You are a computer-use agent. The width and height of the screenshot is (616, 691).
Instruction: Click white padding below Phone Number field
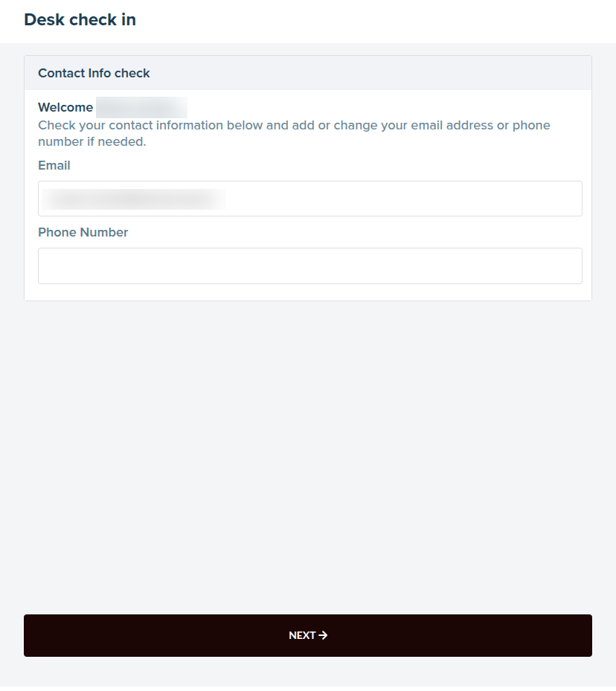[x=308, y=292]
